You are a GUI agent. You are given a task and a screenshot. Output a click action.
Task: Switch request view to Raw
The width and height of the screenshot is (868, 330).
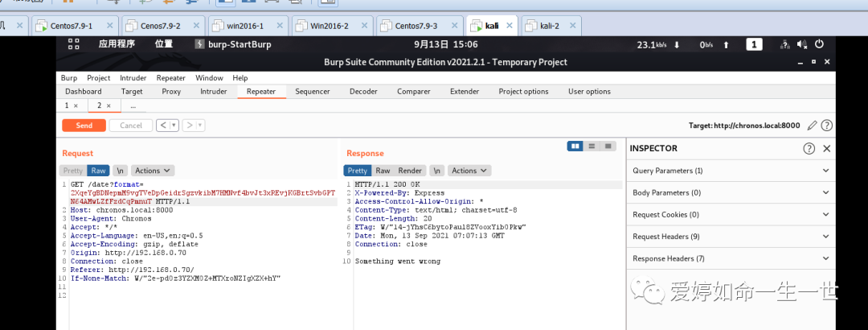click(99, 171)
